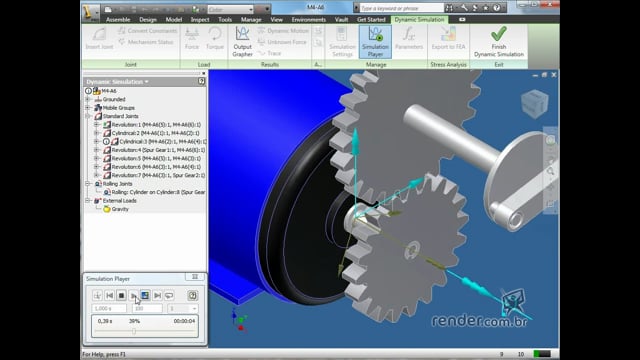Activate construction mode button in Simulation Player
This screenshot has height=360, width=640.
(97, 295)
